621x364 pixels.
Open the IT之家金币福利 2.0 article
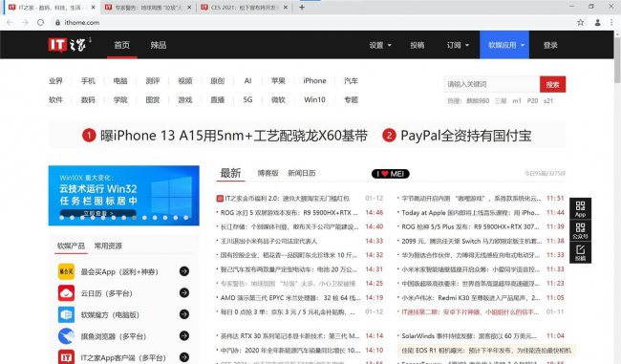pyautogui.click(x=288, y=198)
